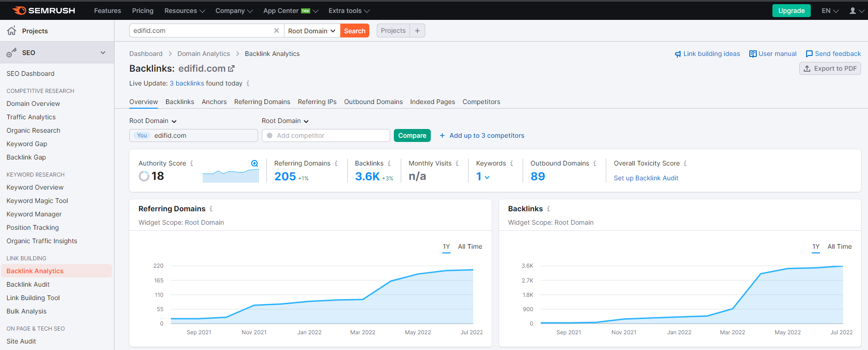
Task: Switch to the Referring Domains tab
Action: pyautogui.click(x=262, y=102)
